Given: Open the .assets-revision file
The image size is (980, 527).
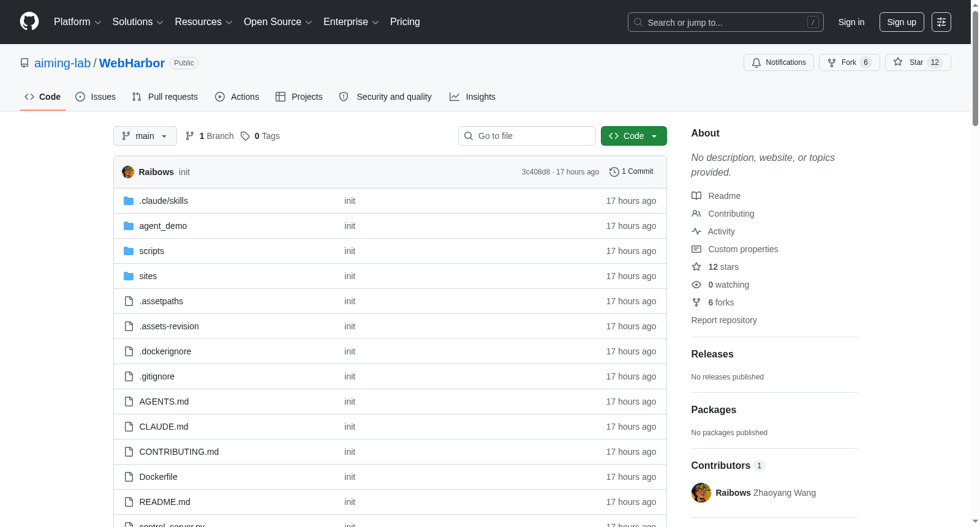Looking at the screenshot, I should point(169,326).
